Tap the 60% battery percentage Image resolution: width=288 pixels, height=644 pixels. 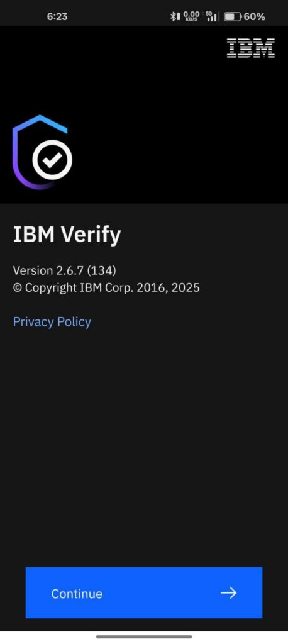pos(255,17)
